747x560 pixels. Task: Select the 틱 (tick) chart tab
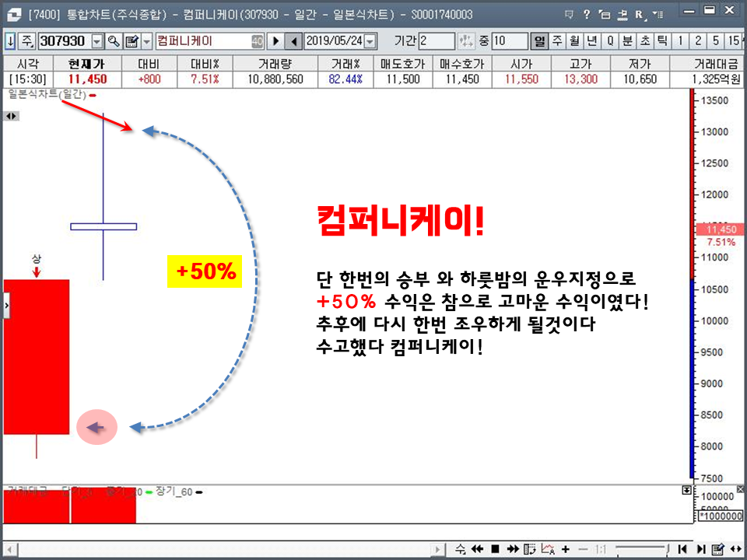(x=661, y=41)
